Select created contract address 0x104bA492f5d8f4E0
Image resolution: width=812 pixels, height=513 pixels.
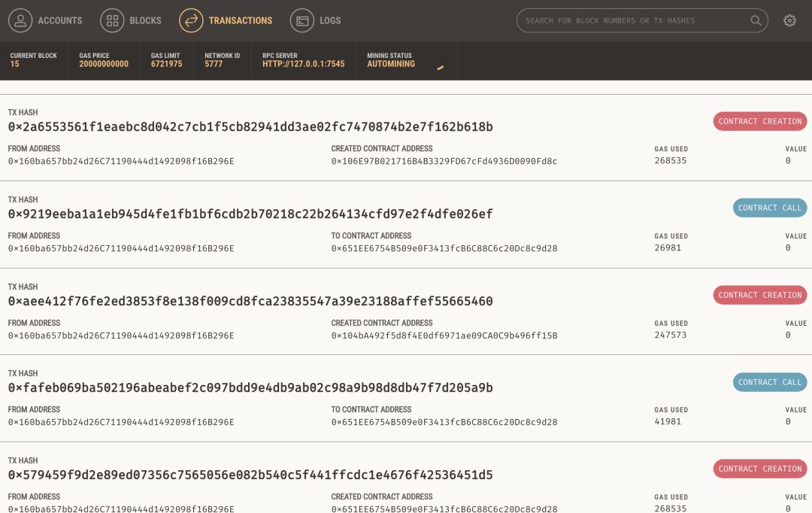(x=444, y=335)
